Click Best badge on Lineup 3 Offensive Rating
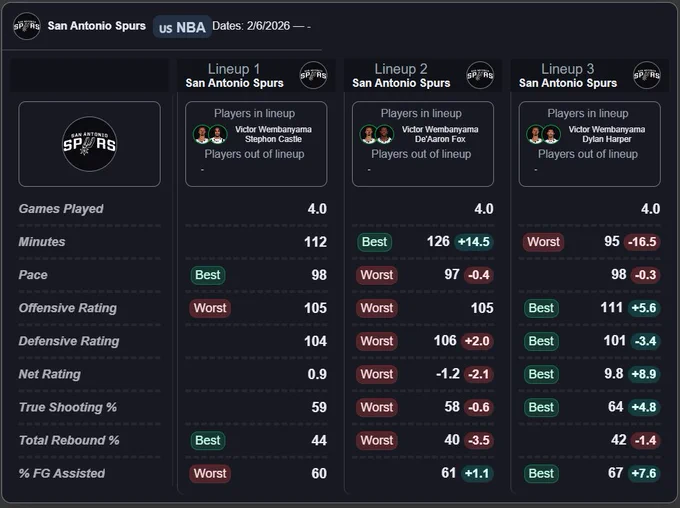680x508 pixels. click(541, 308)
